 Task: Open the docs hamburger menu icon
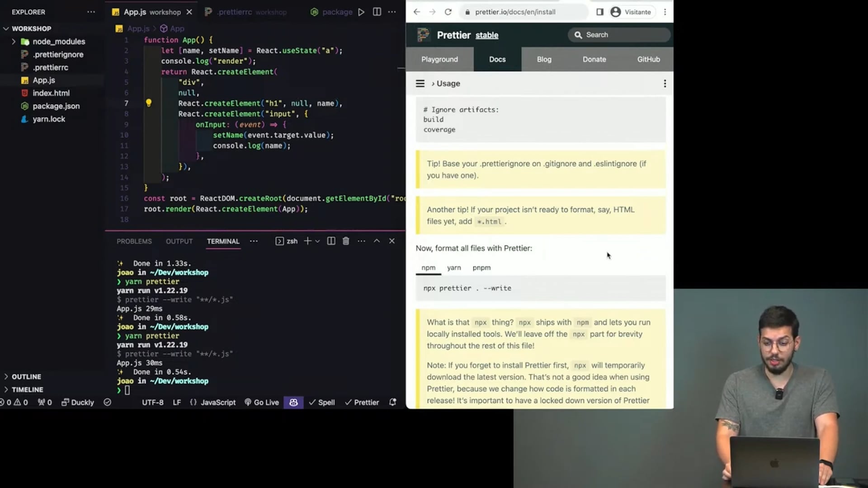pos(420,84)
